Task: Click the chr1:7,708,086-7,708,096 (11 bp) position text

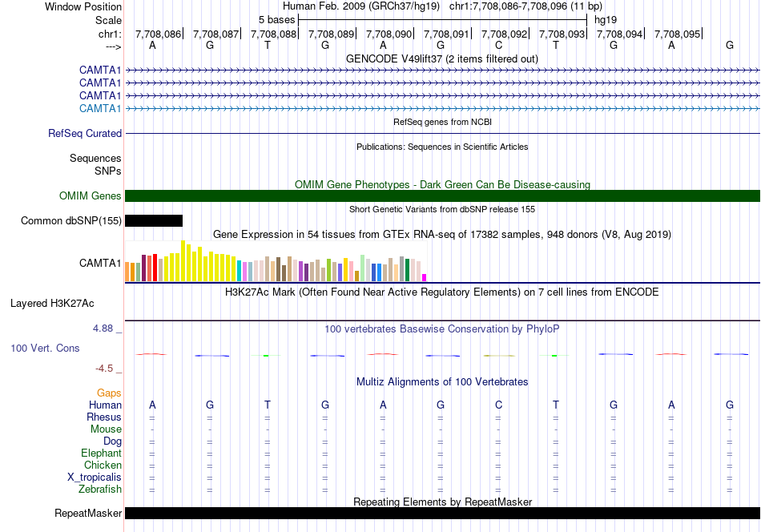Action: click(525, 6)
